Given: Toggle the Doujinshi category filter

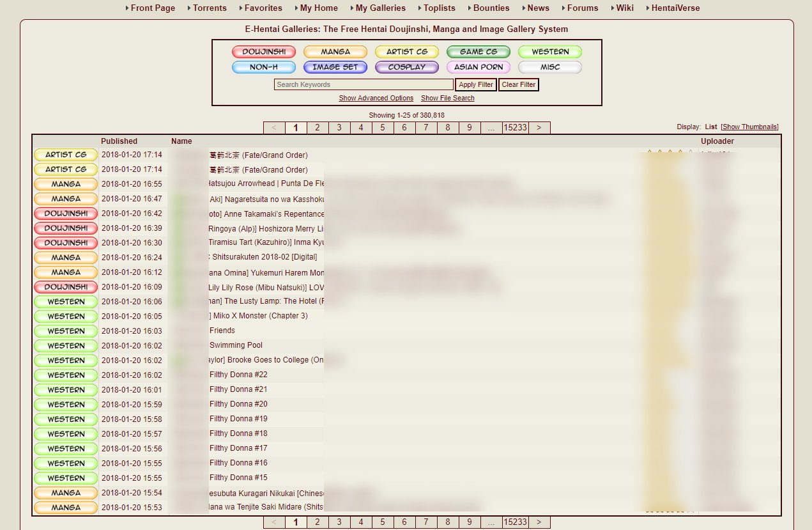Looking at the screenshot, I should pos(264,52).
